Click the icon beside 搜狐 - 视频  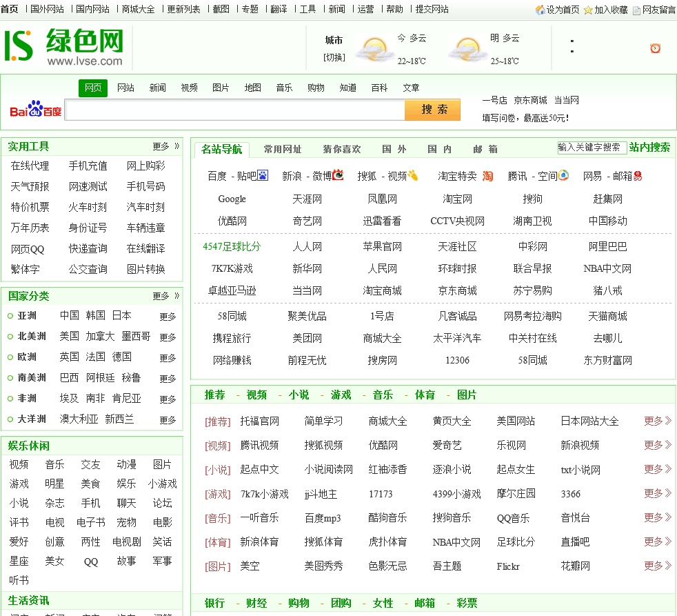pos(413,175)
